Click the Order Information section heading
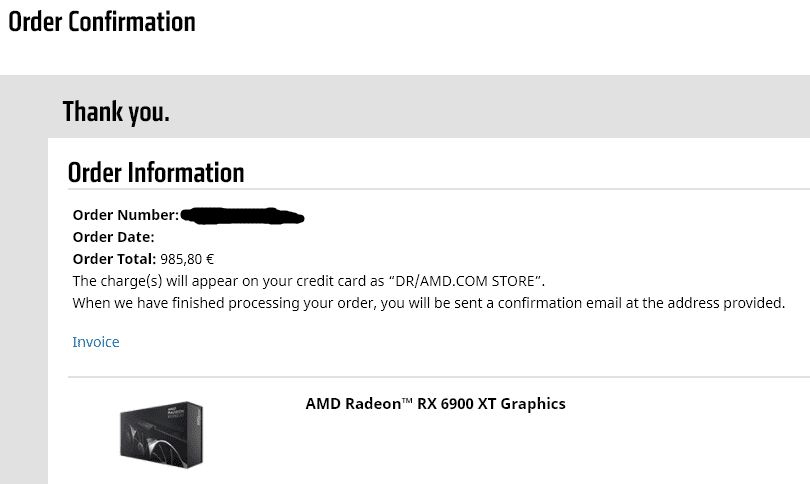The image size is (810, 484). 156,173
